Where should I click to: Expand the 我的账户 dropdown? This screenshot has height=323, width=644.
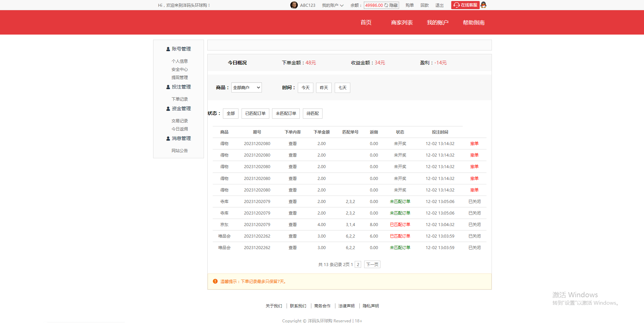332,5
